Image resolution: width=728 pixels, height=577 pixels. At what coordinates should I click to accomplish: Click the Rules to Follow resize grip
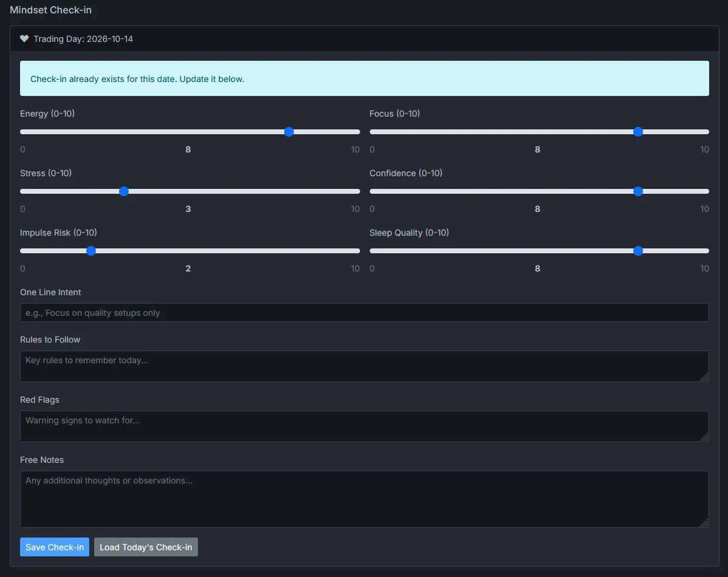point(704,377)
